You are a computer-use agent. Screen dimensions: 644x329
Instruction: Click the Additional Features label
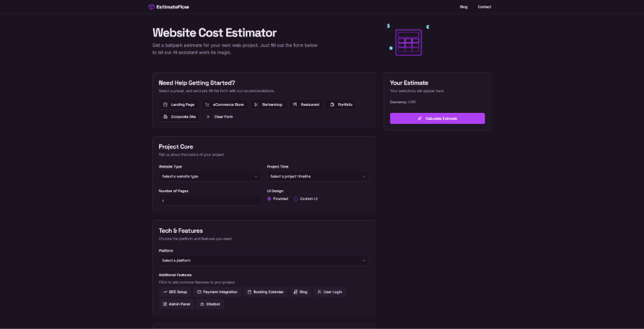(175, 275)
